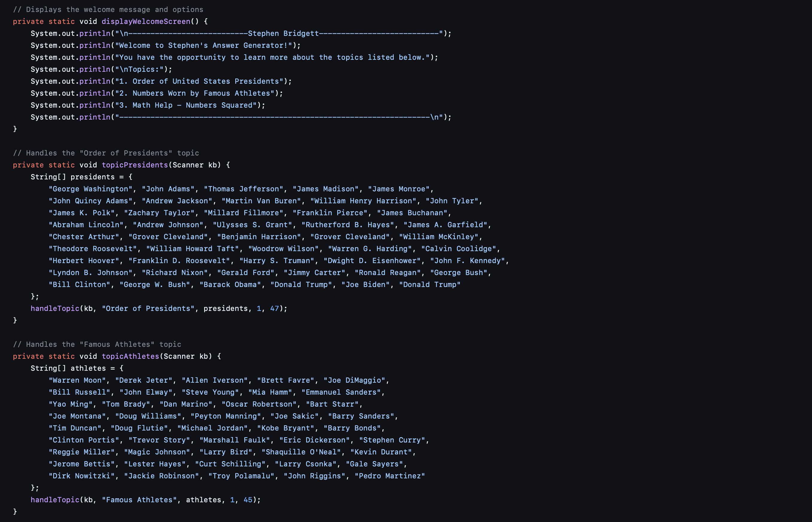Image resolution: width=812 pixels, height=522 pixels.
Task: Click the static keyword in topicAthletes
Action: click(x=59, y=356)
